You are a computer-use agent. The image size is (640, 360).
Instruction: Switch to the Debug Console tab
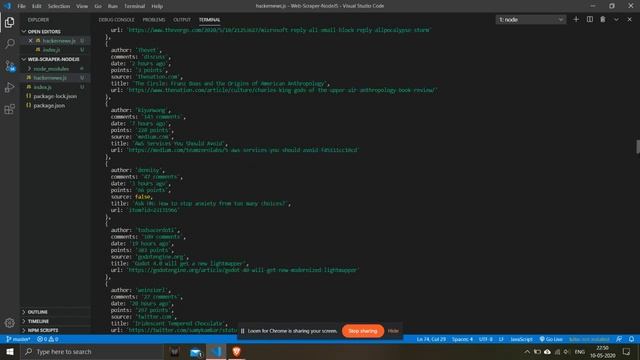116,20
